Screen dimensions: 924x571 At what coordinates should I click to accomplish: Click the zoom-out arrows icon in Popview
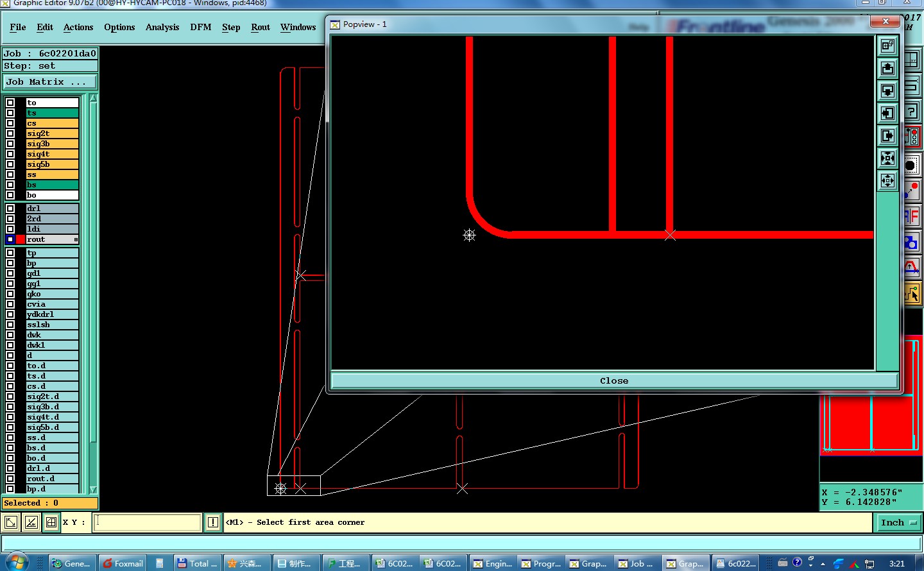pos(887,180)
